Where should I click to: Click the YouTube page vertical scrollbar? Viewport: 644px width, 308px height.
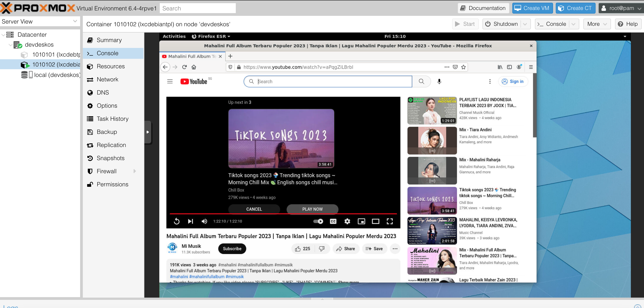pos(534,105)
